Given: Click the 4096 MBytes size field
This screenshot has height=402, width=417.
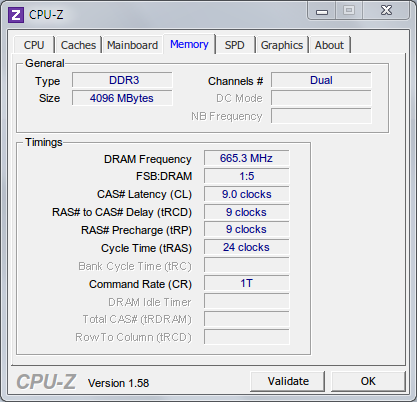Looking at the screenshot, I should pyautogui.click(x=122, y=98).
